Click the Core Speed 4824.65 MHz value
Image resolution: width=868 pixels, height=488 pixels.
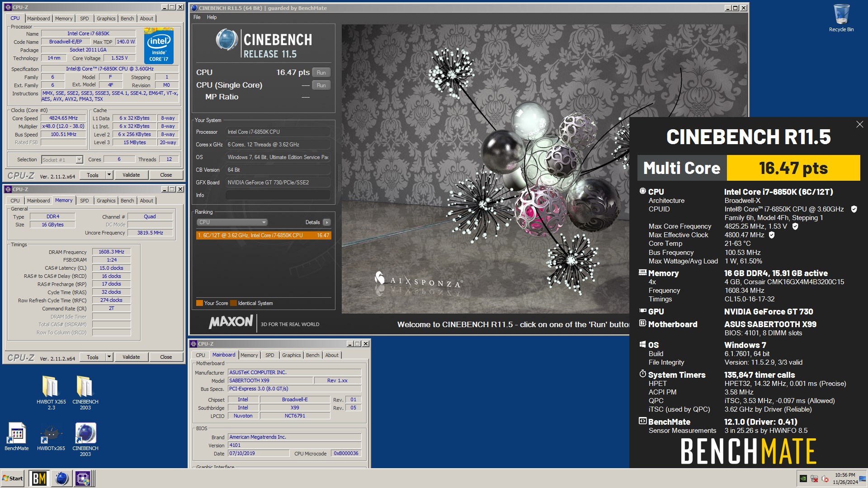[x=63, y=118]
